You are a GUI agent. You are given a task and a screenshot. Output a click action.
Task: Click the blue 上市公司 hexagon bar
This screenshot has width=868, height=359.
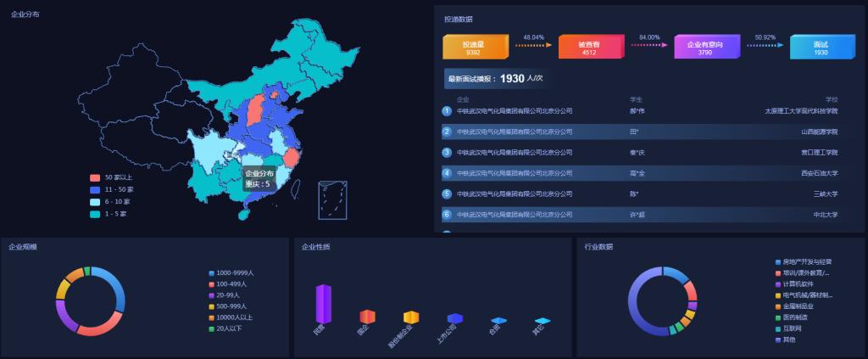pos(455,318)
